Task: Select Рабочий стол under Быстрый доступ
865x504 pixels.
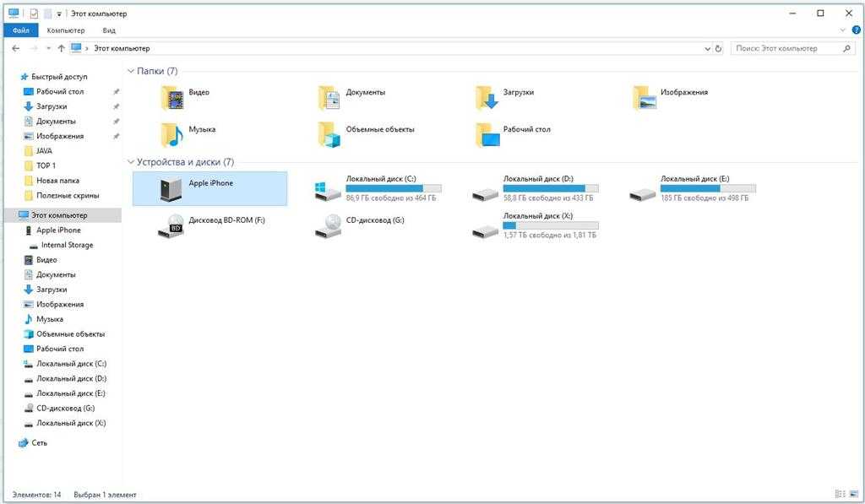Action: (60, 91)
